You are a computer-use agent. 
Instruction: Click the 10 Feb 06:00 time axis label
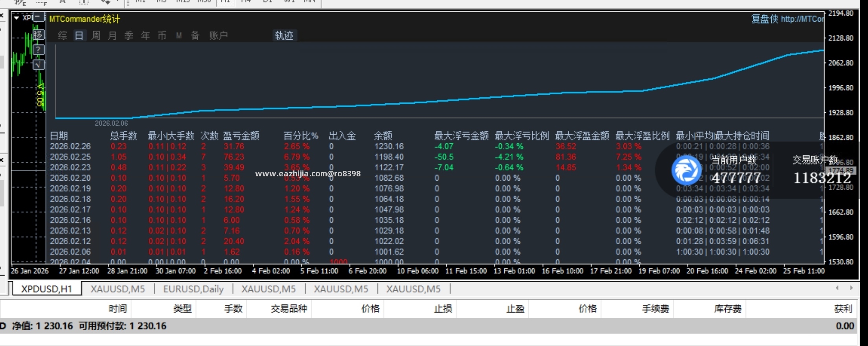click(417, 271)
